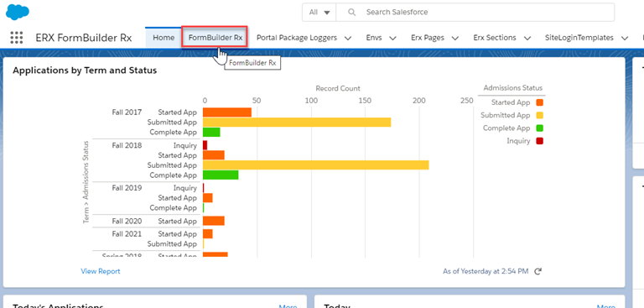Click the yellow Submitted App legend swatch
Viewport: 644px width, 308px height.
(x=540, y=116)
